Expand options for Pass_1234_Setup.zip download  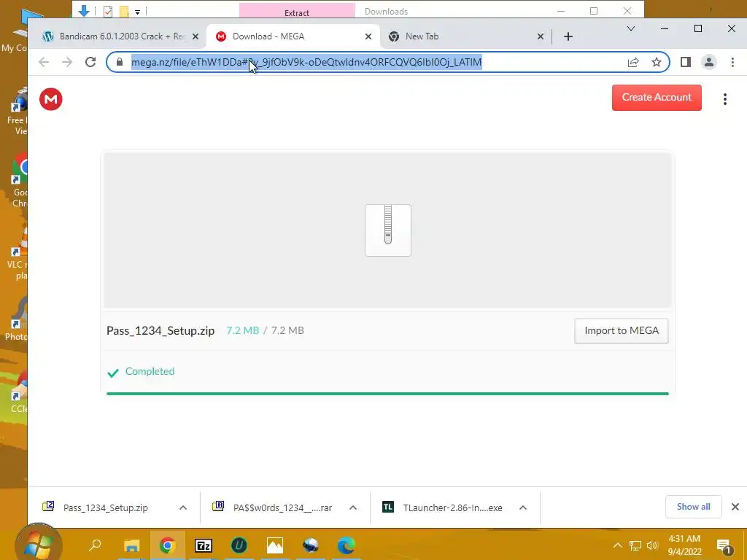point(183,507)
